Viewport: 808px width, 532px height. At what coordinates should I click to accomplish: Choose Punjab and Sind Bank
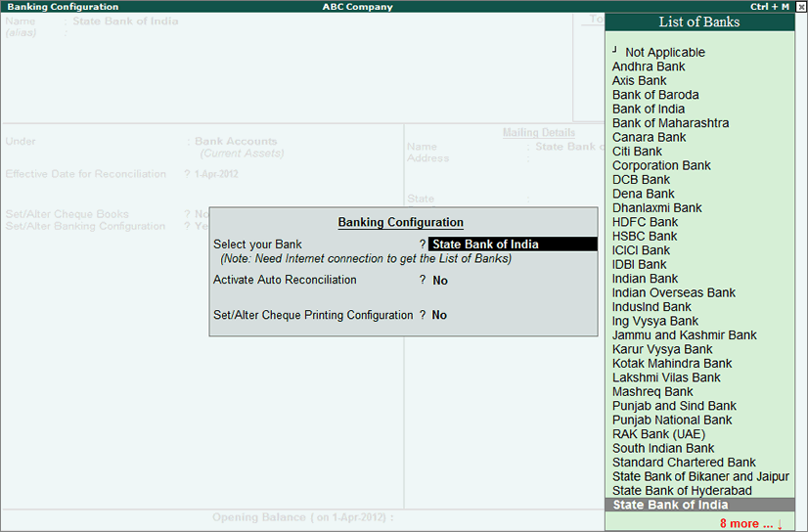[x=674, y=406]
